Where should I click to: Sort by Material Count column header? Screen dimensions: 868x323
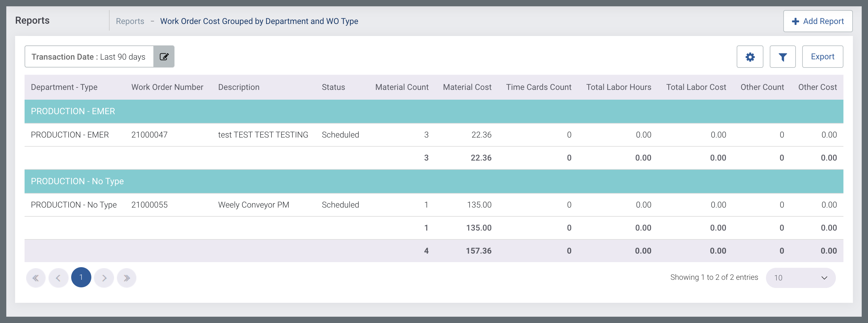click(402, 87)
